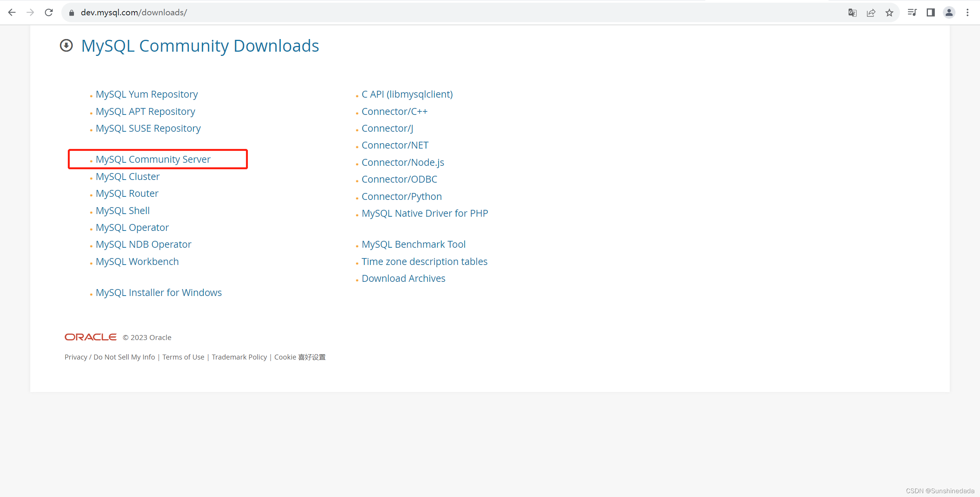Image resolution: width=980 pixels, height=497 pixels.
Task: Click the browser forward arrow
Action: pyautogui.click(x=30, y=13)
